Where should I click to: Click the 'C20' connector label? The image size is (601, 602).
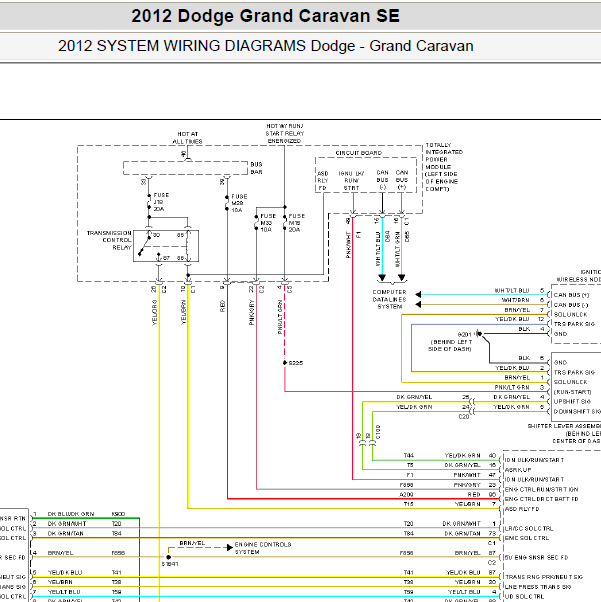pos(464,417)
